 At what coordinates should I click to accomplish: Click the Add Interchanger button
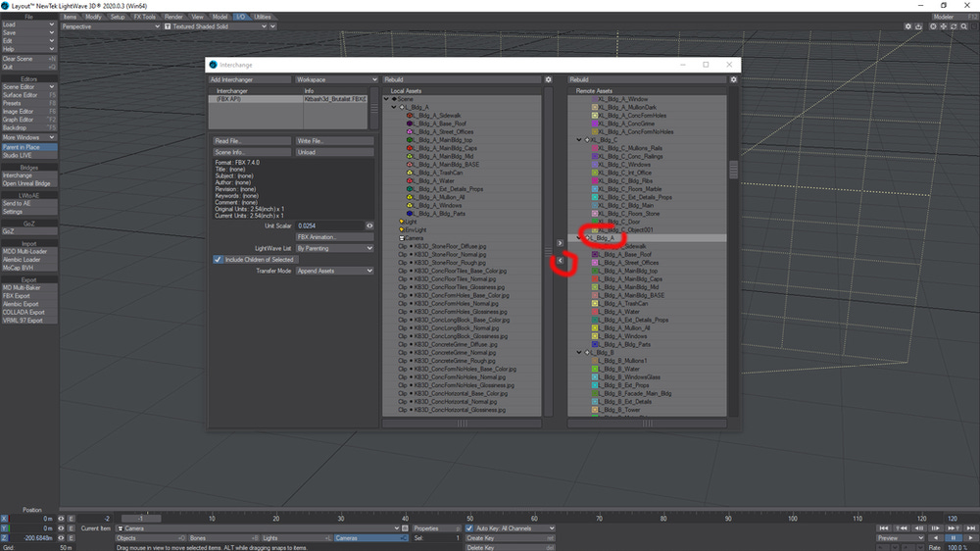(x=250, y=79)
